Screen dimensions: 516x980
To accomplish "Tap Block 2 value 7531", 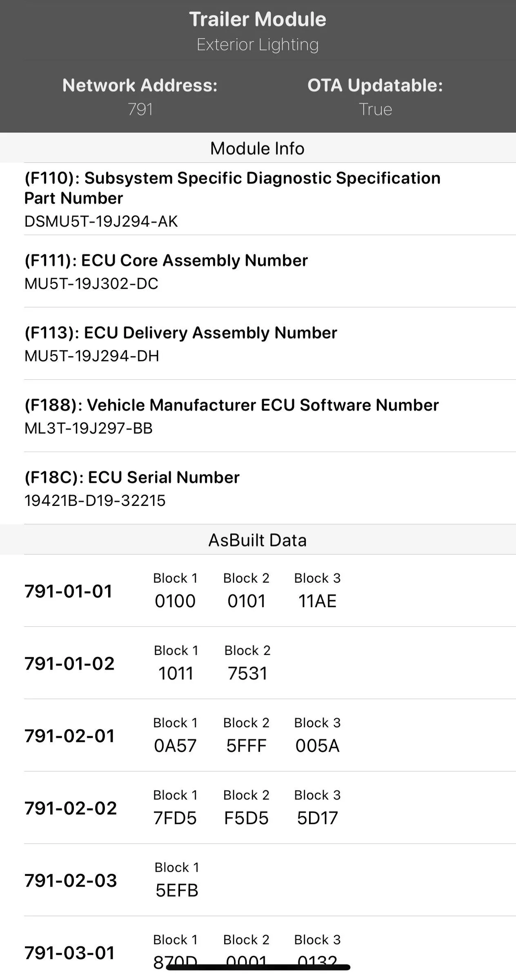I will pos(247,673).
